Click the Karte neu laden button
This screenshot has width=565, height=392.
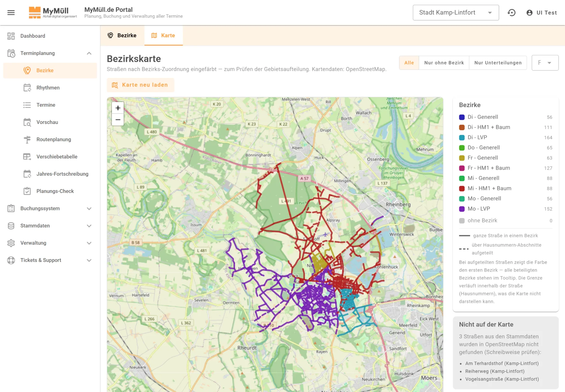pos(140,85)
